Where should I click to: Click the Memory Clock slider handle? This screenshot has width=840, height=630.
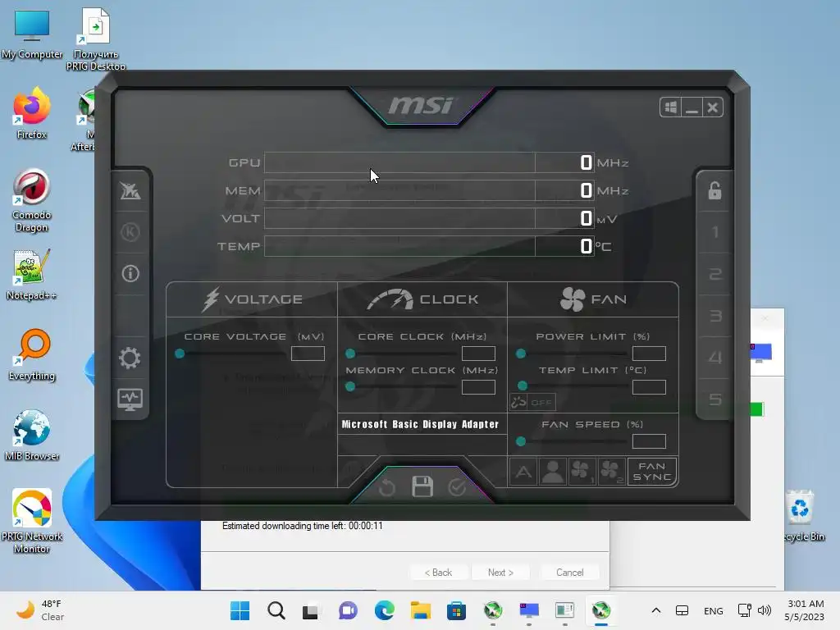(x=350, y=387)
